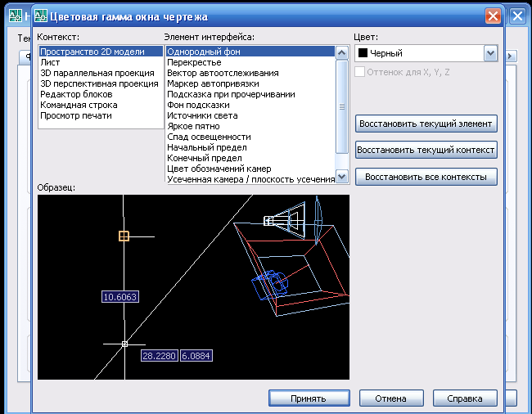The height and width of the screenshot is (414, 532).
Task: Click the background window's app icon
Action: click(16, 16)
